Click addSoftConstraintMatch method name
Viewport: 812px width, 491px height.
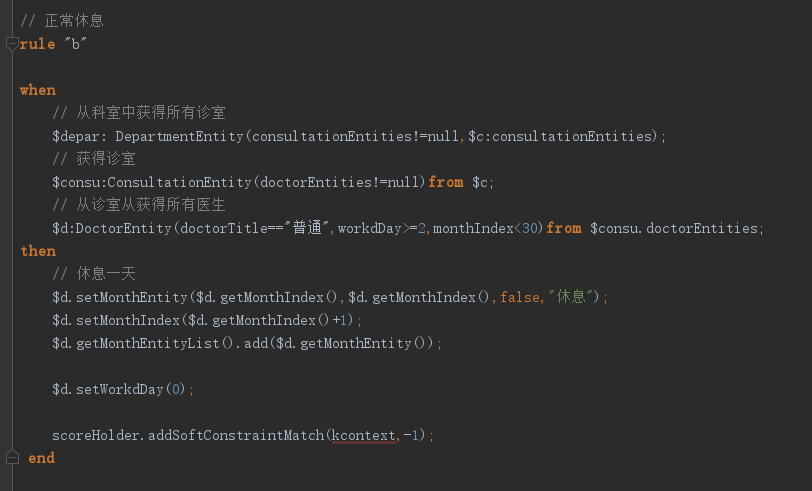pyautogui.click(x=236, y=435)
